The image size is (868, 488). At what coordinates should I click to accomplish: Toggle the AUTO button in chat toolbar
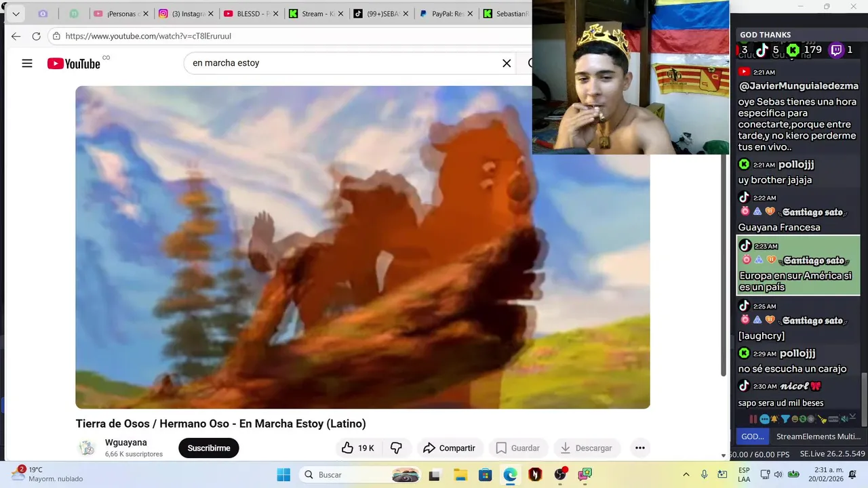[833, 419]
